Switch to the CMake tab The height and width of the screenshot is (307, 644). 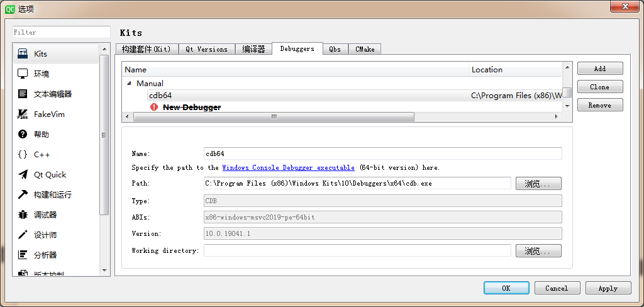click(x=365, y=49)
